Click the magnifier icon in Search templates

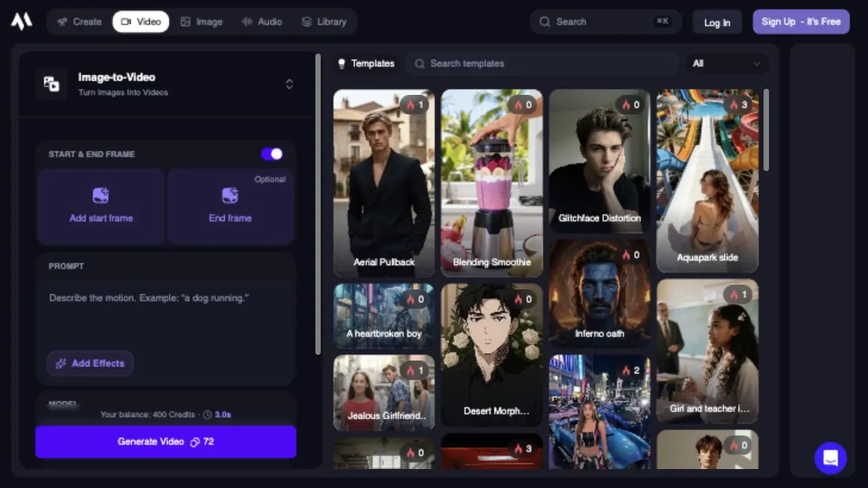420,64
